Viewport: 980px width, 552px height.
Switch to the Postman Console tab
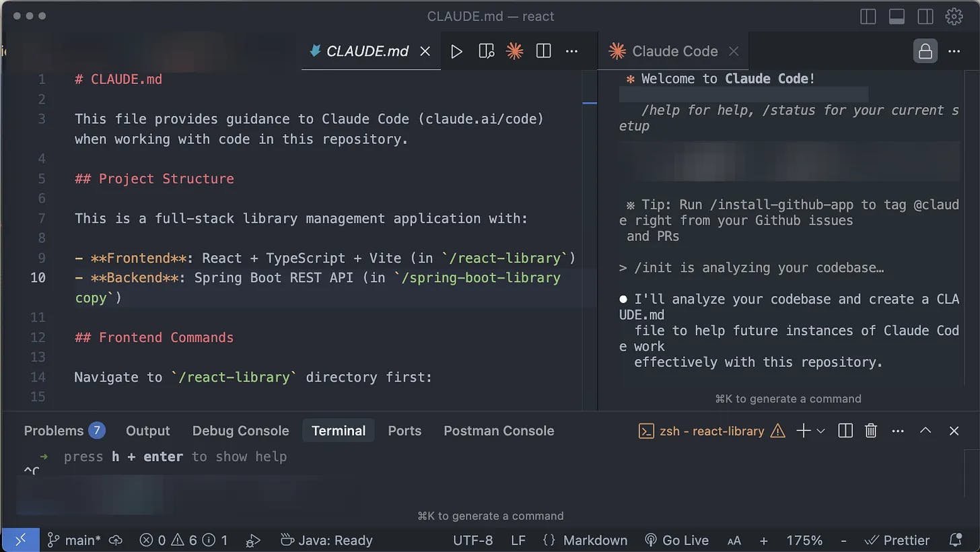click(x=499, y=430)
